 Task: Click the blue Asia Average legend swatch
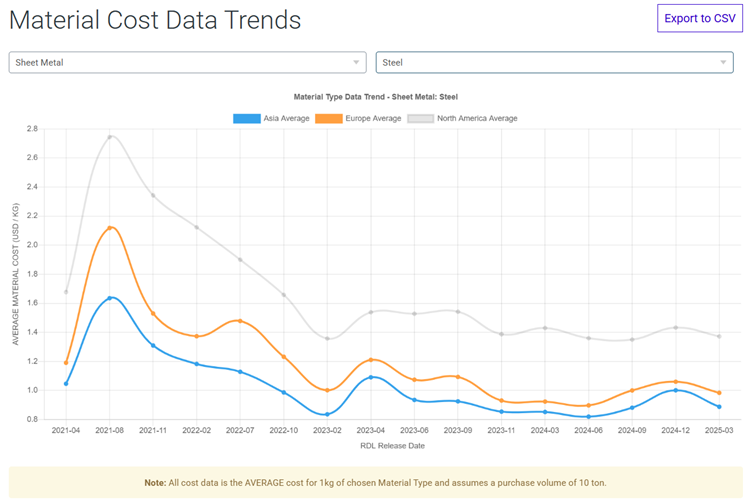pyautogui.click(x=246, y=118)
